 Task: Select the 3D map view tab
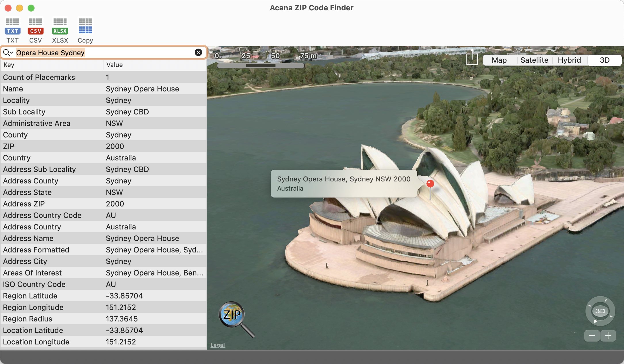604,60
